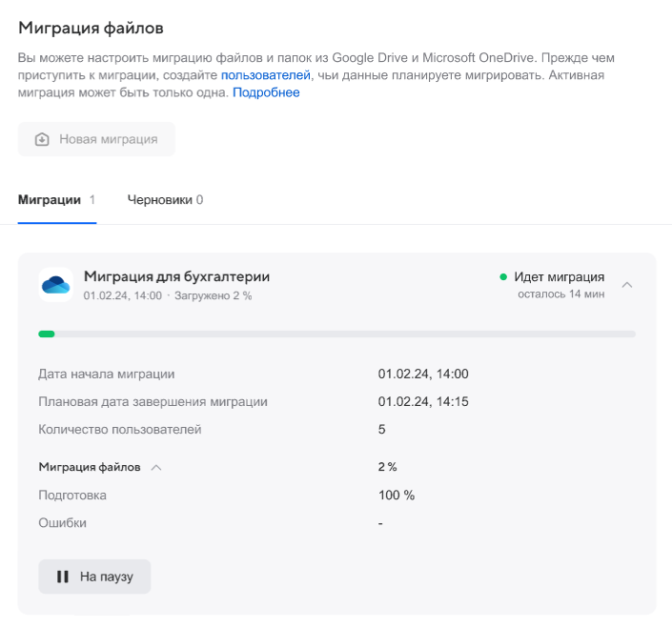The image size is (672, 628).
Task: Open the пользователей link in description
Action: [x=266, y=74]
